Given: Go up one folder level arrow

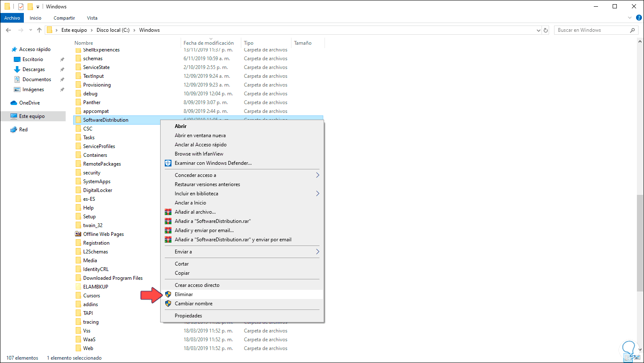Looking at the screenshot, I should coord(39,30).
